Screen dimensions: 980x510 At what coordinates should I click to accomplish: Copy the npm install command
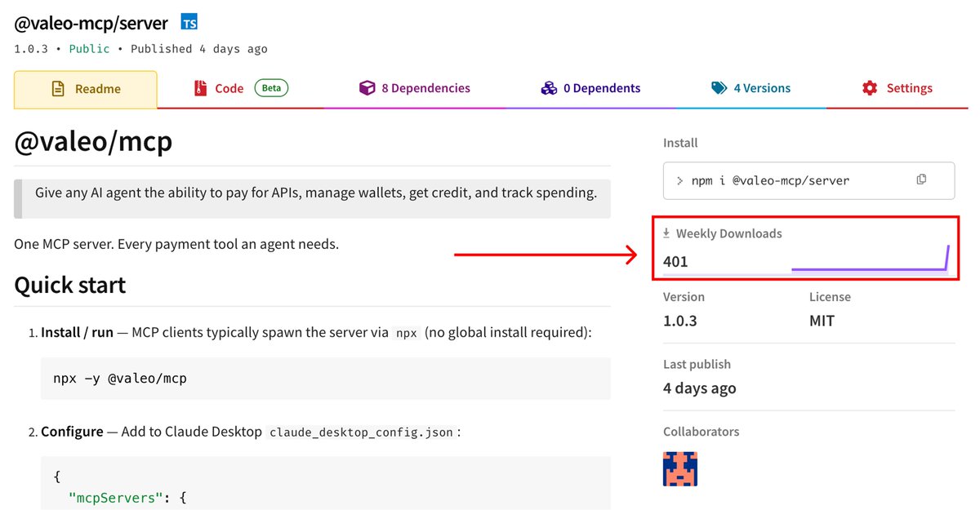click(921, 180)
